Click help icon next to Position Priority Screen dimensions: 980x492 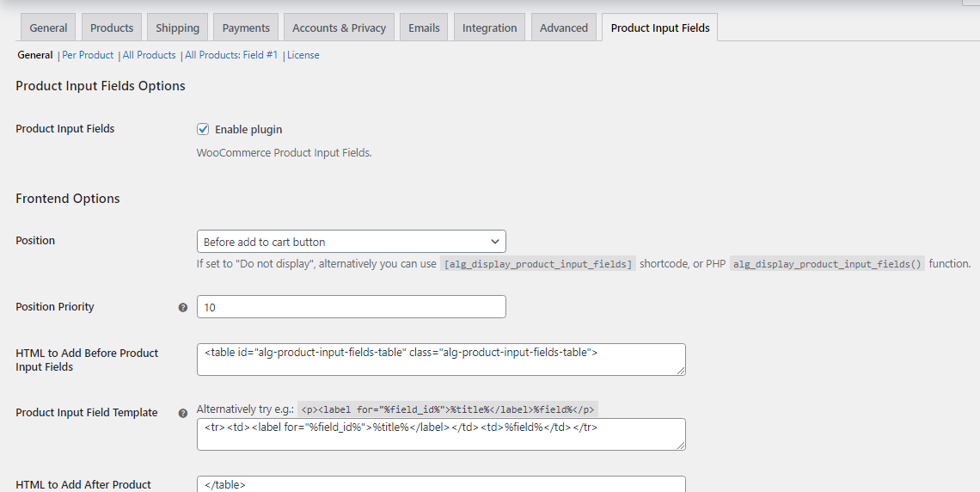click(182, 307)
